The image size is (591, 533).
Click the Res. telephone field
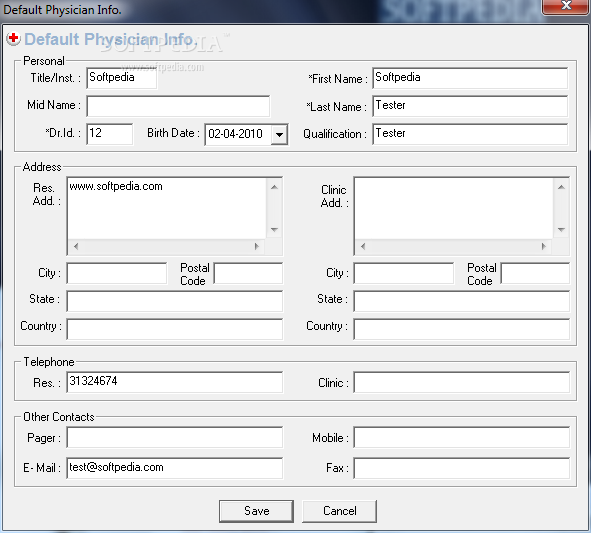click(175, 382)
